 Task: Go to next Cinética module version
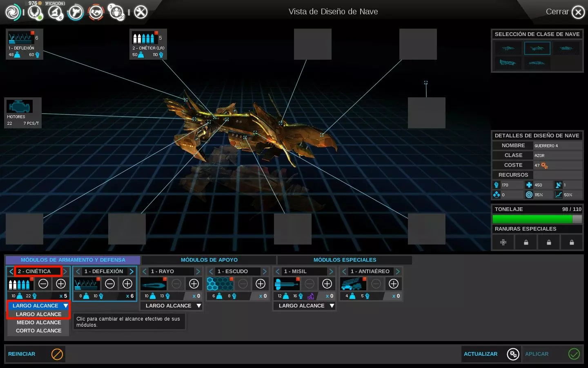(65, 272)
